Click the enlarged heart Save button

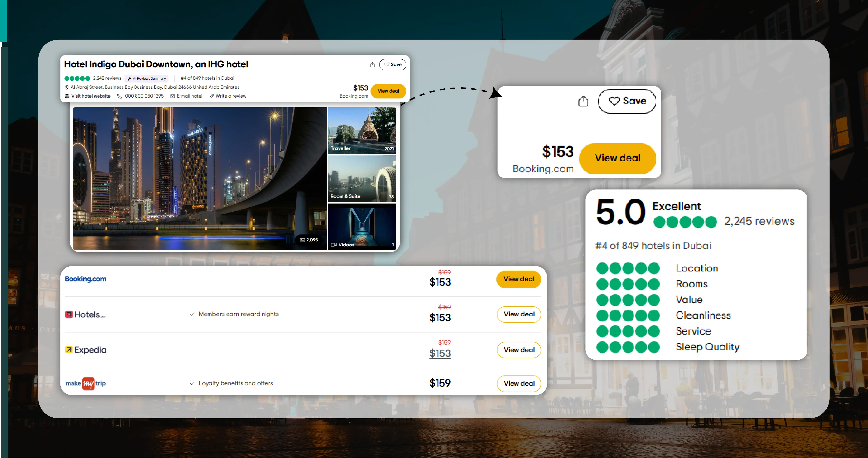point(627,101)
